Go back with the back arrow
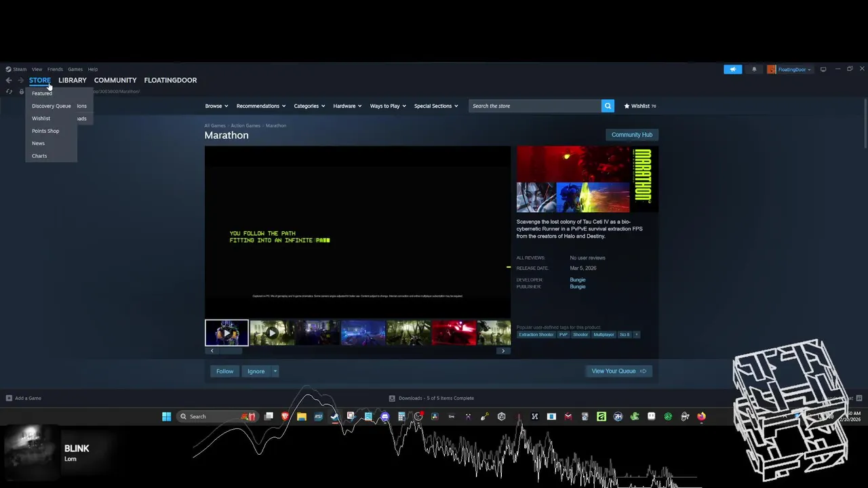 coord(9,80)
